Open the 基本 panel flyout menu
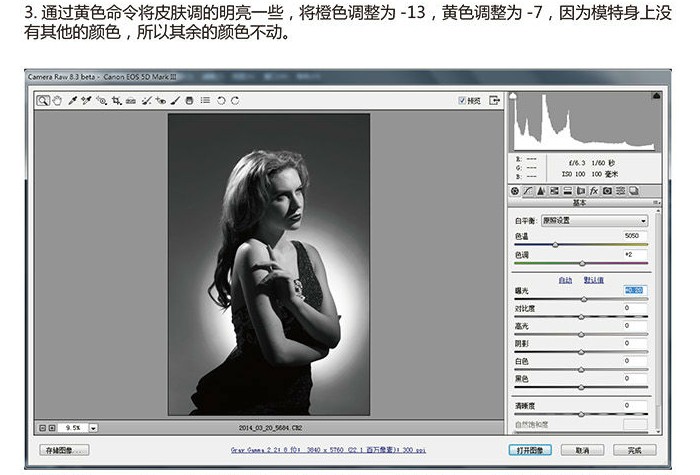Viewport: 700px width, 475px height. coord(656,203)
